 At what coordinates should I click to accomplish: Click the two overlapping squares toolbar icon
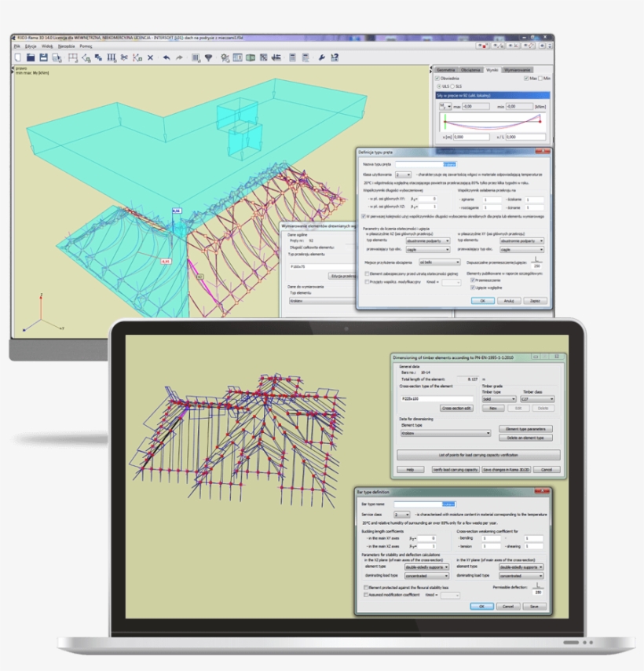(x=98, y=57)
